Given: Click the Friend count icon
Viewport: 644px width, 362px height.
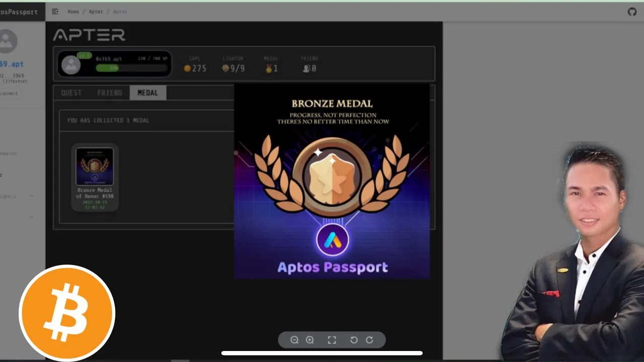Looking at the screenshot, I should 306,68.
